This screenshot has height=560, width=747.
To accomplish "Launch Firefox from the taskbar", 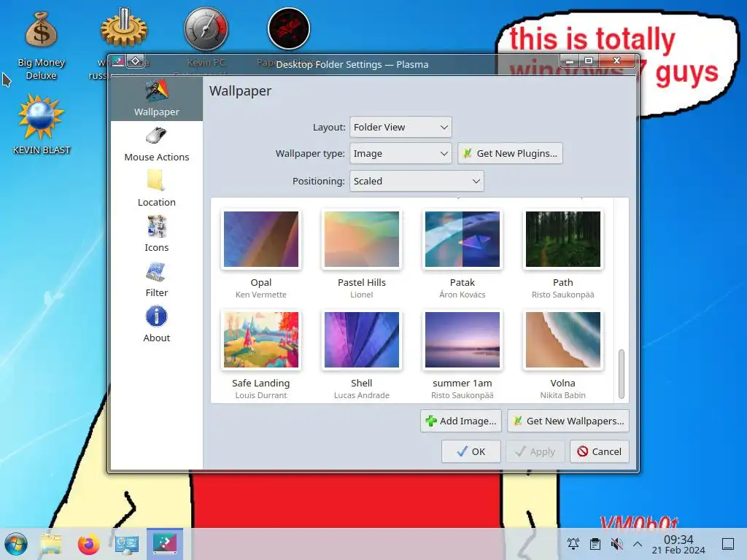I will 88,544.
